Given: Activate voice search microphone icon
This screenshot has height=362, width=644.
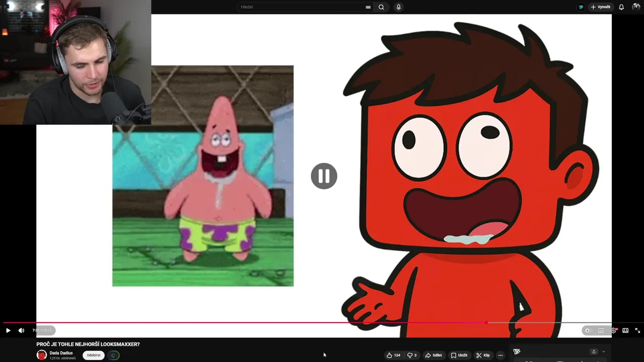Looking at the screenshot, I should [x=398, y=7].
